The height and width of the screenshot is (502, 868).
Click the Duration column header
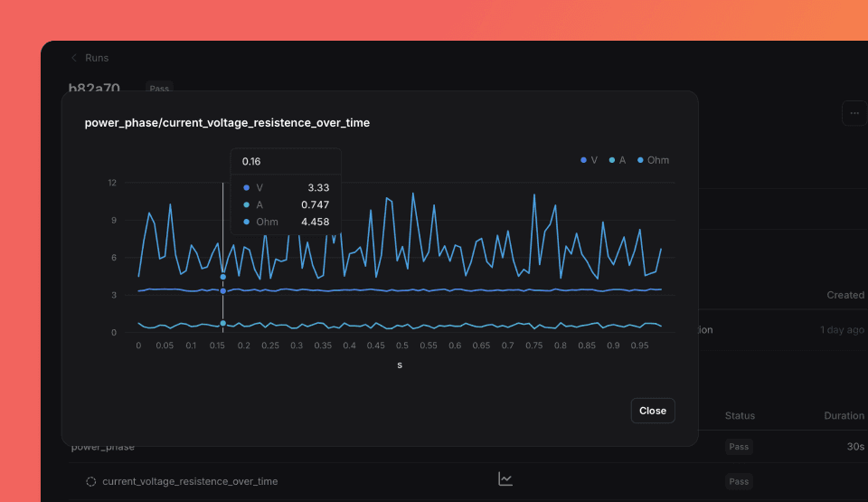(844, 416)
